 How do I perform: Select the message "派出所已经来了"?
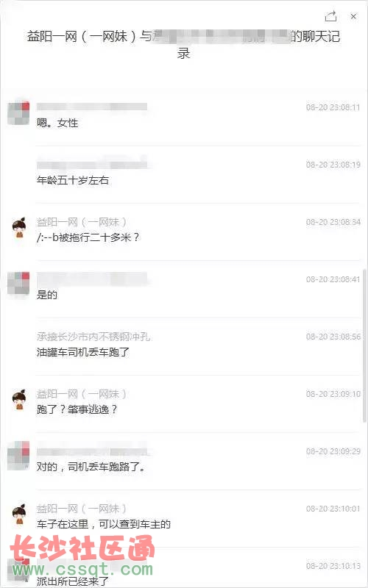73,581
